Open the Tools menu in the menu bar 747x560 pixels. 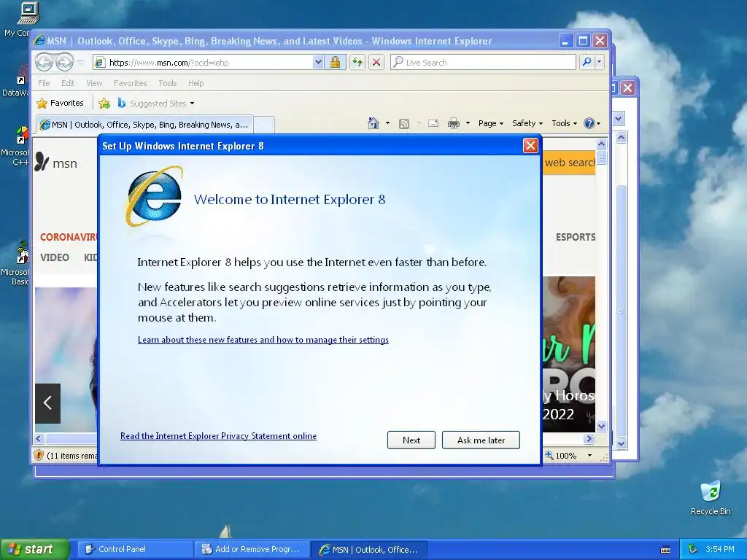click(x=168, y=83)
